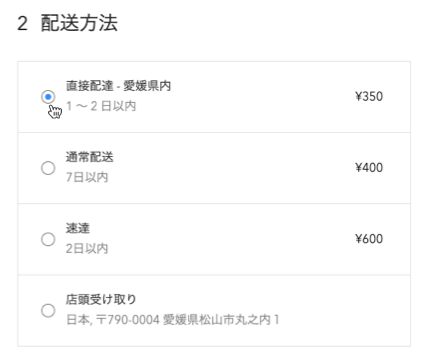The width and height of the screenshot is (424, 360).
Task: Select the 直接配達 - 愛媛県内 radio button
Action: coord(48,97)
